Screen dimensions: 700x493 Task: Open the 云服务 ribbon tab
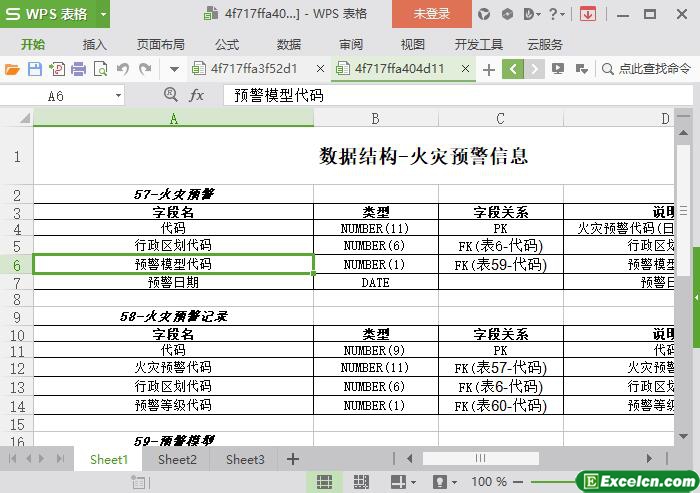[545, 45]
